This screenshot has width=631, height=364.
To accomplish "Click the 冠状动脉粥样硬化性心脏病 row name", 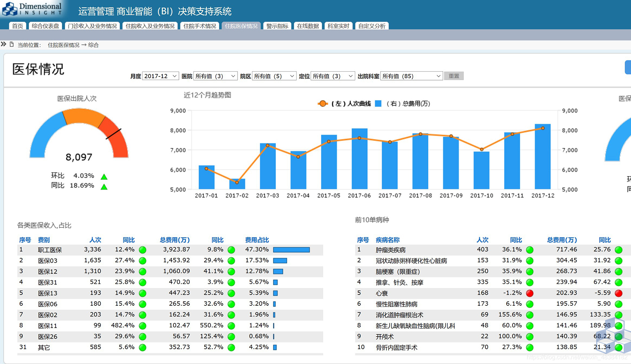I will coord(411,261).
